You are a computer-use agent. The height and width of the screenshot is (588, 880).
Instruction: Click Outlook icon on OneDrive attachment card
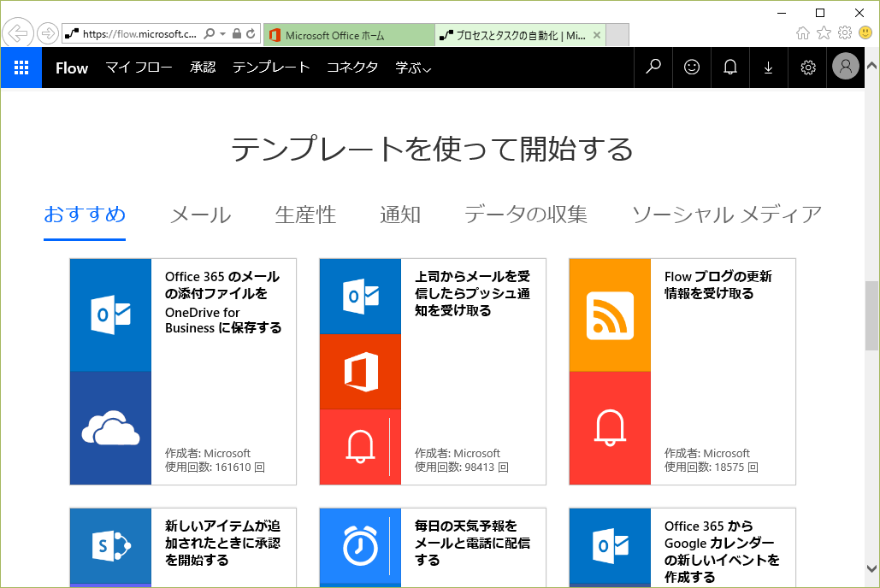(x=110, y=315)
